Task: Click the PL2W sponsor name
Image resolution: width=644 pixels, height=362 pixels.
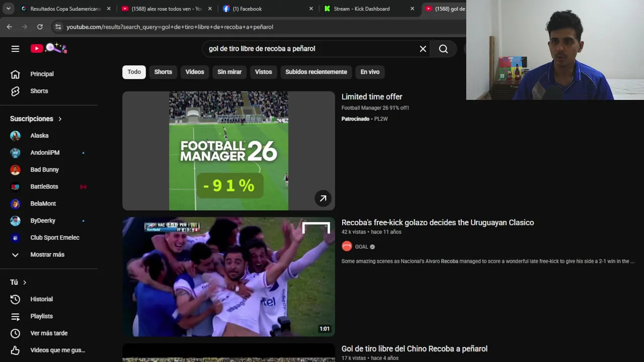Action: point(381,119)
